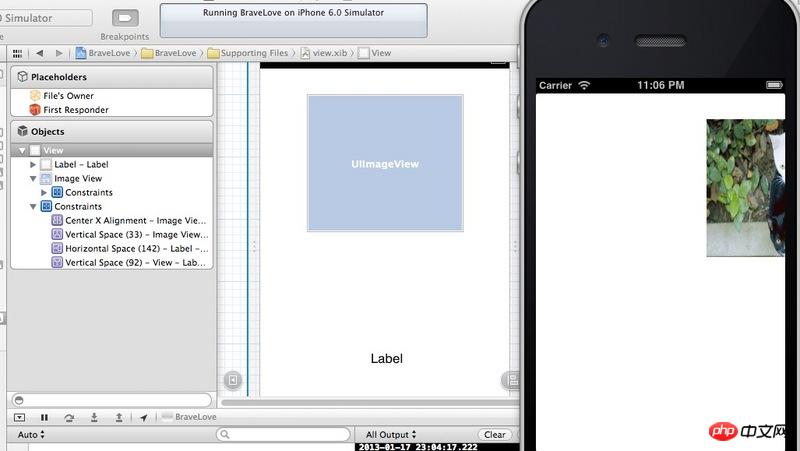Click the Horizontal Space (142) constraint icon
The height and width of the screenshot is (451, 800).
tap(57, 248)
